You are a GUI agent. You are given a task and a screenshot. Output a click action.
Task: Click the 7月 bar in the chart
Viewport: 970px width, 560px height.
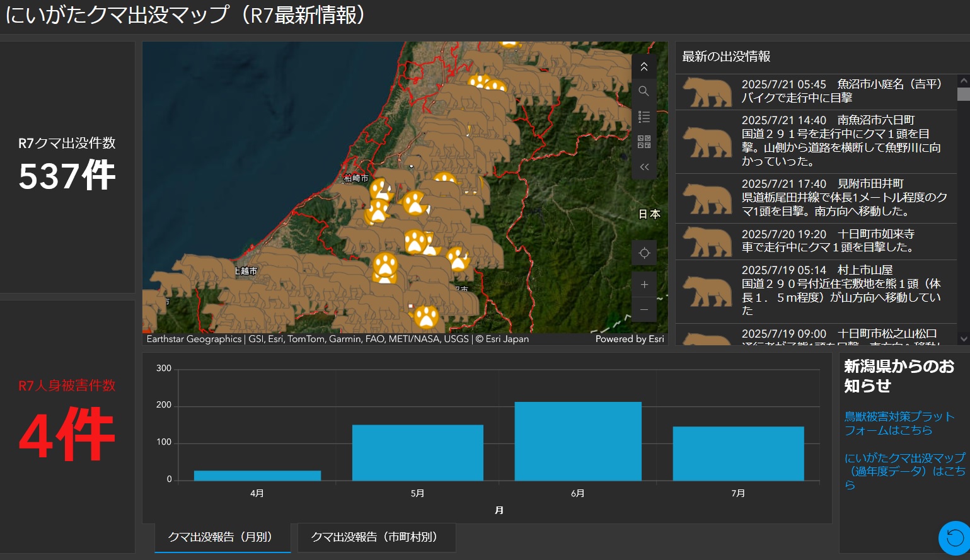(739, 454)
